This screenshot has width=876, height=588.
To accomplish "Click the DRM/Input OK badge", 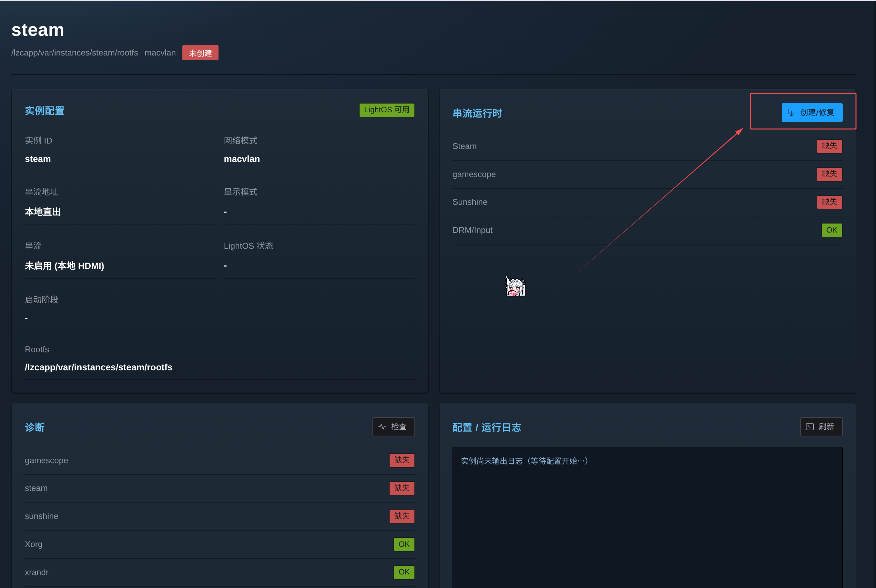I will point(832,230).
